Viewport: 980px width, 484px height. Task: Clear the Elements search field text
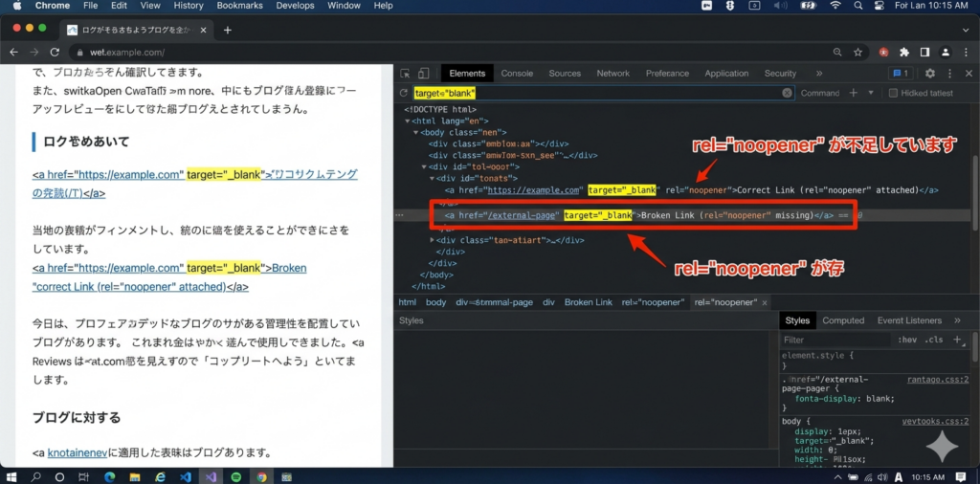coord(787,93)
